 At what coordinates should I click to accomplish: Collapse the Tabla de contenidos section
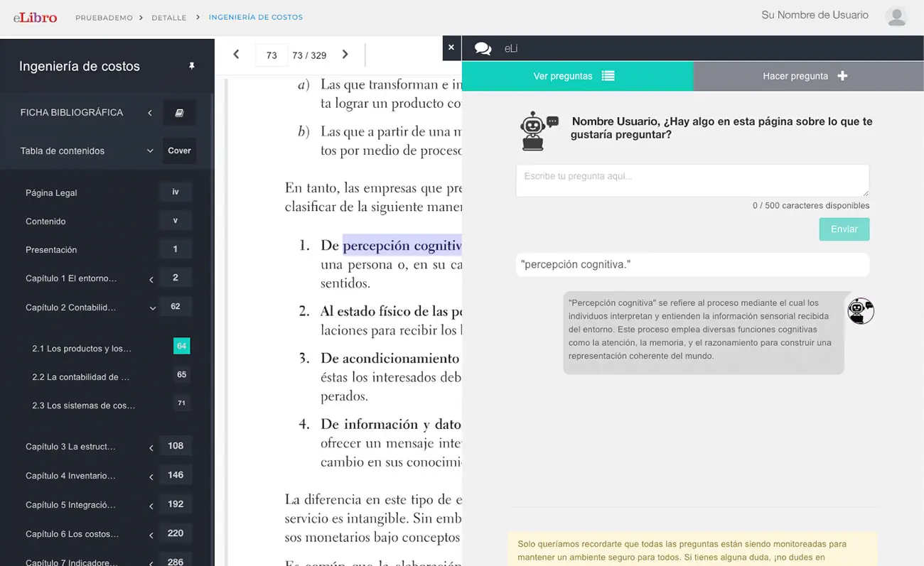pos(150,151)
